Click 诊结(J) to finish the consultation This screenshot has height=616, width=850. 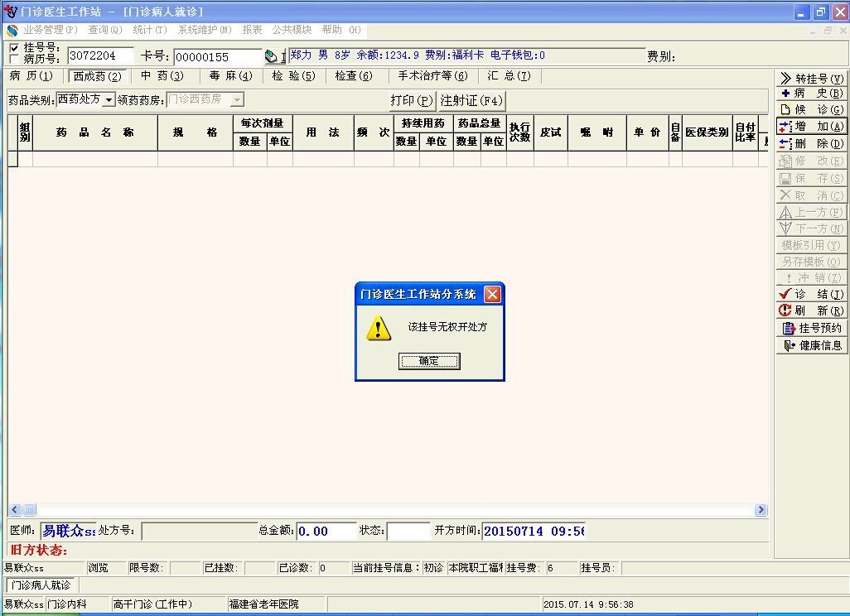tap(812, 294)
